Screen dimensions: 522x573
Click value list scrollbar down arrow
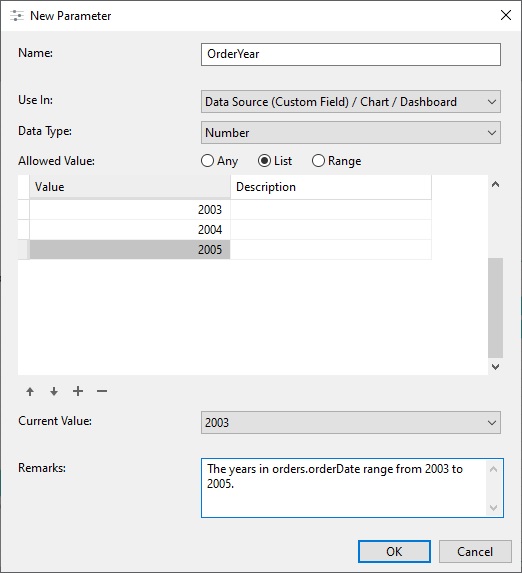[495, 367]
